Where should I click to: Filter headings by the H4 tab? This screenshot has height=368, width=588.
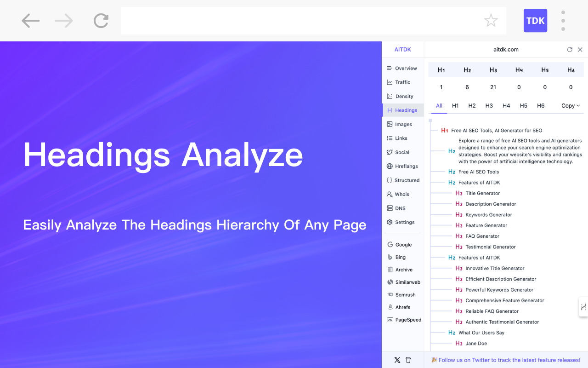pyautogui.click(x=506, y=106)
